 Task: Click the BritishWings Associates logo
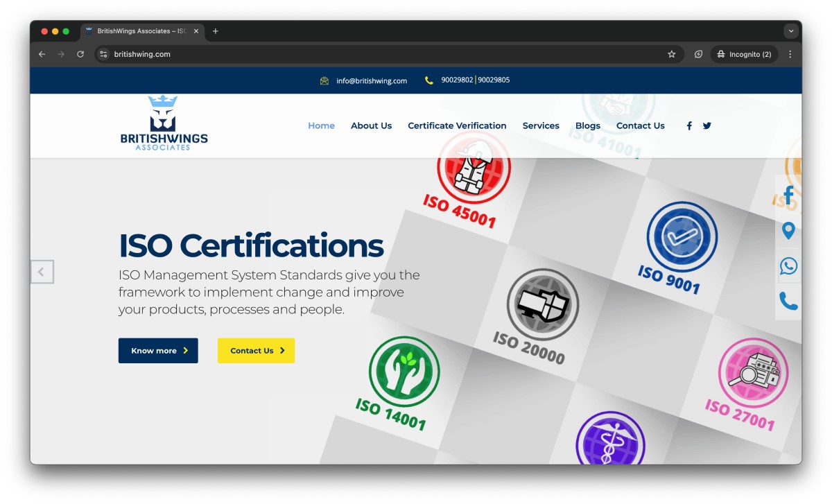tap(164, 123)
